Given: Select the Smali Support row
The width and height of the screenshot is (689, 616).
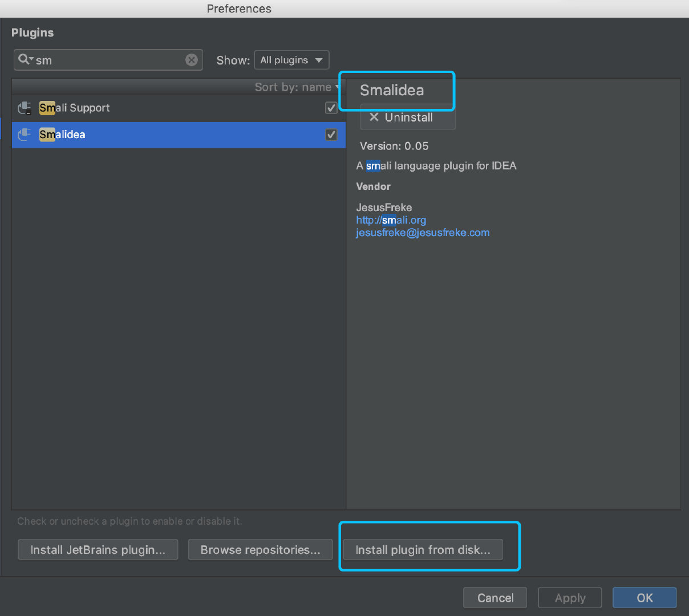Looking at the screenshot, I should point(179,108).
